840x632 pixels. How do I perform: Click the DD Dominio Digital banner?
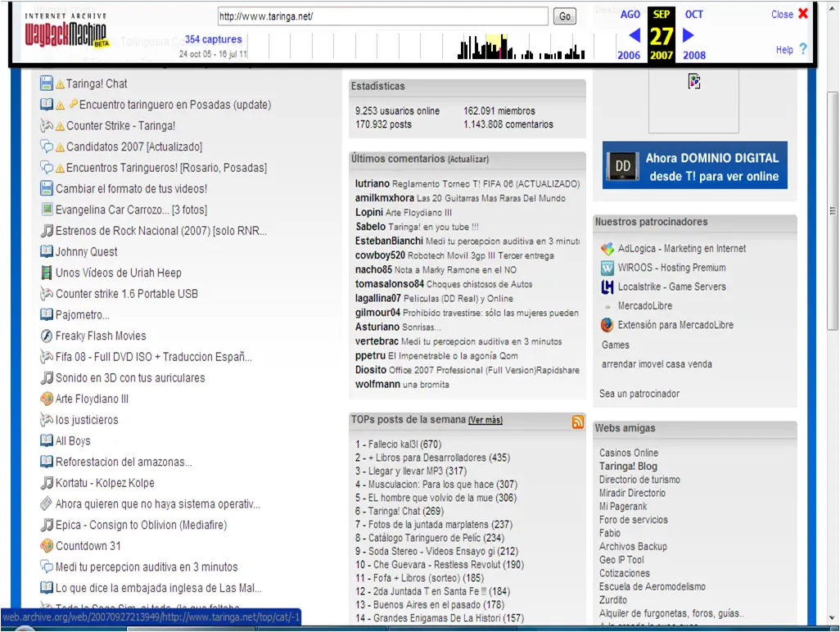coord(695,165)
